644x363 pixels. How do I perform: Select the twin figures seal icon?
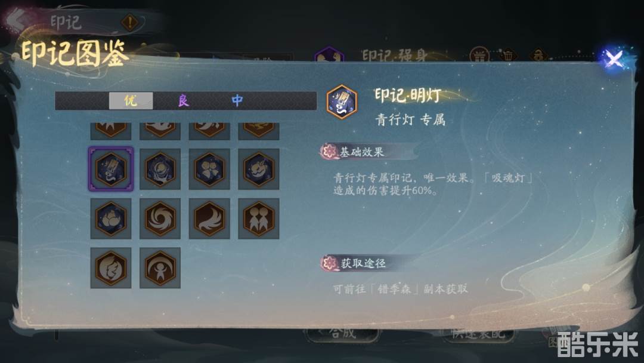[259, 219]
